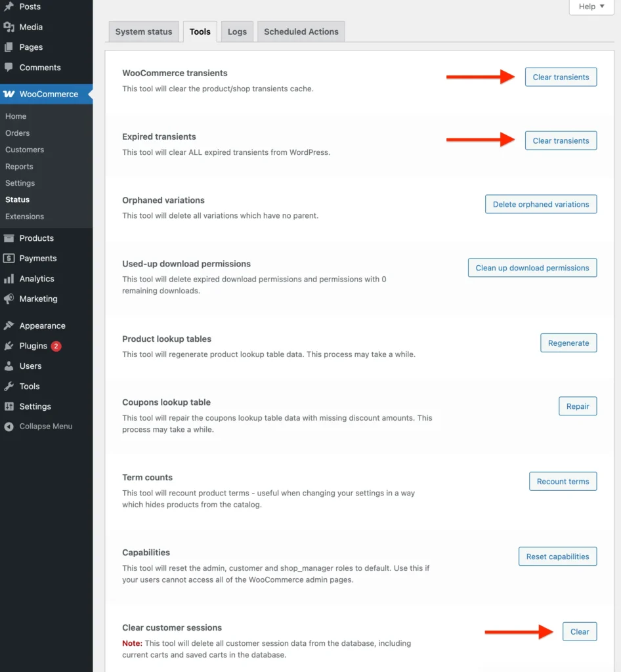The width and height of the screenshot is (621, 672).
Task: Open Products via its sidebar icon
Action: point(10,238)
